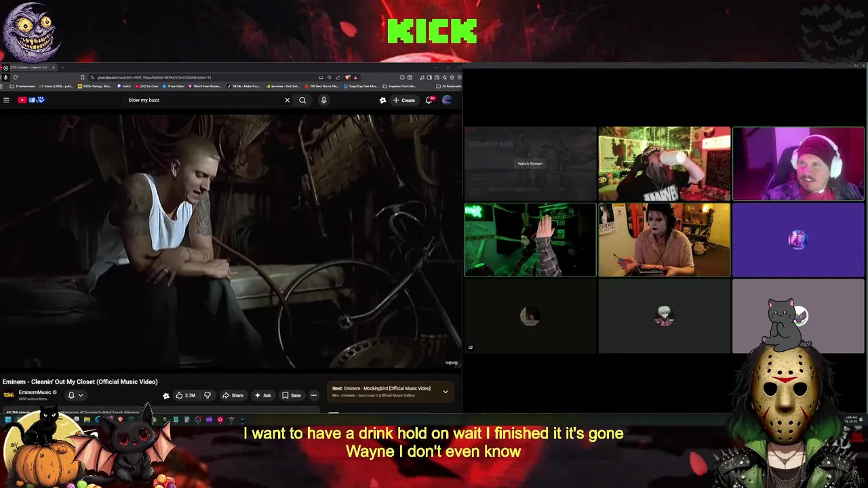Viewport: 868px width, 488px height.
Task: Open the Prime Video bookmark
Action: point(174,86)
